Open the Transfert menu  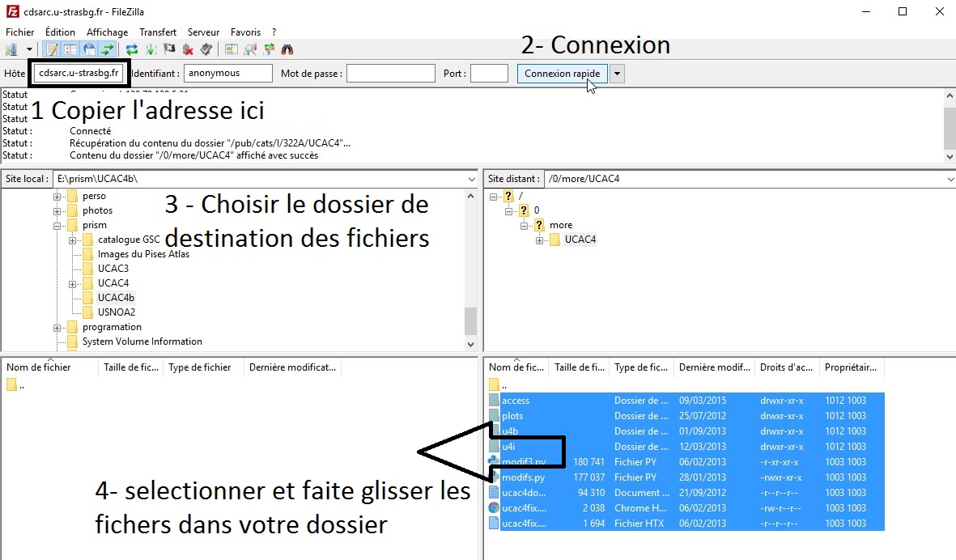(157, 32)
